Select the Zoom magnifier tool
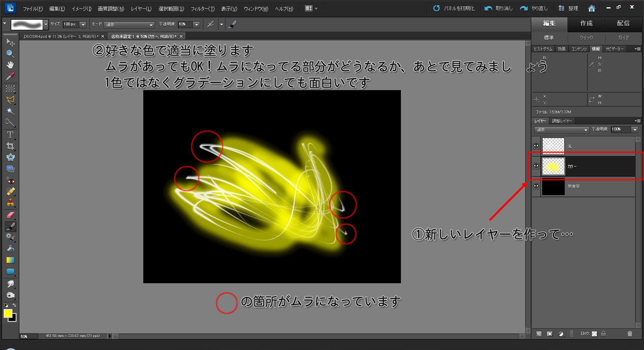The height and width of the screenshot is (350, 644). pyautogui.click(x=10, y=54)
